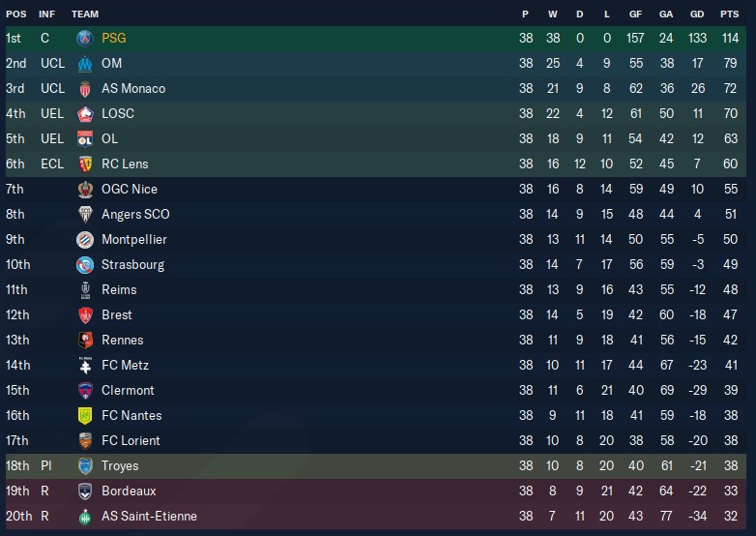
Task: Click the OGC Nice badge icon
Action: click(x=84, y=189)
